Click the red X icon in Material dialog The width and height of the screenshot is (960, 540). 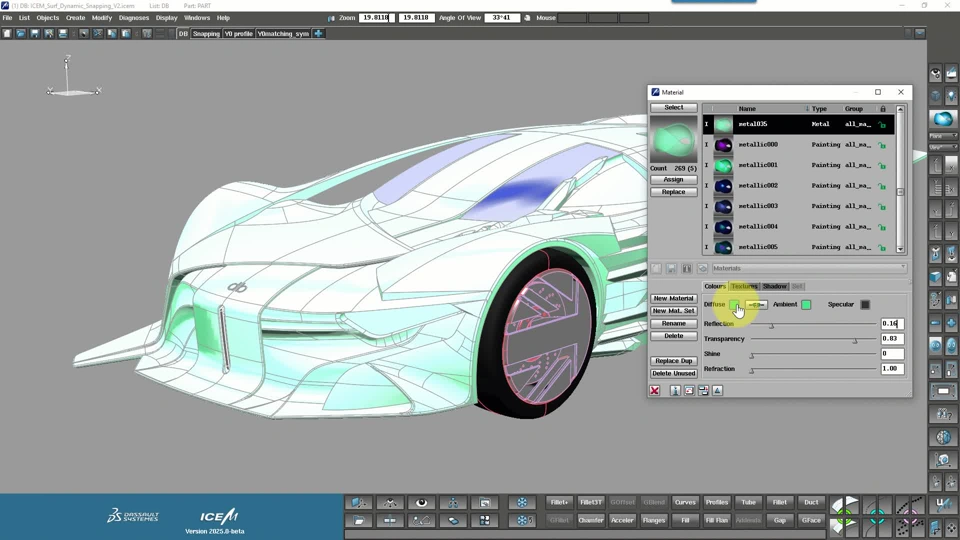pos(654,391)
